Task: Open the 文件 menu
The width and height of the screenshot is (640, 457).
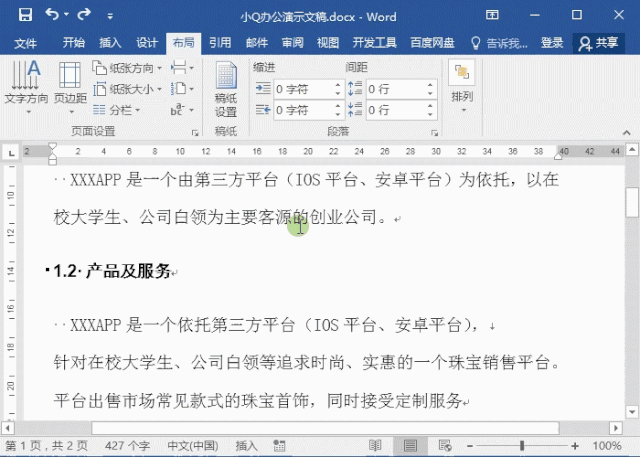Action: [x=25, y=43]
